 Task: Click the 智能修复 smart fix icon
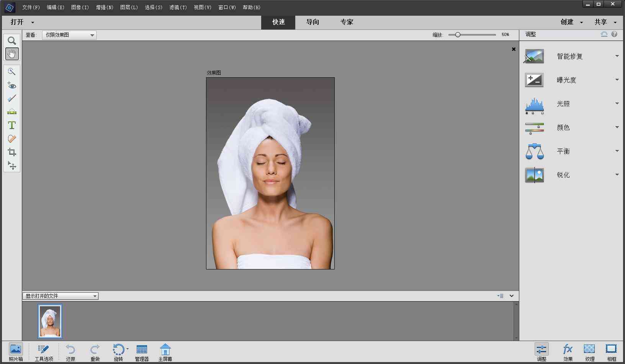coord(534,56)
